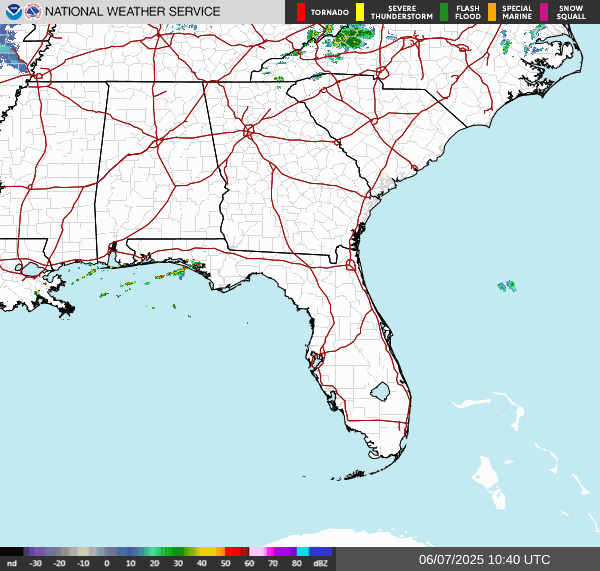The image size is (600, 571).
Task: Click the '0' value on dBZ scale
Action: 107,563
